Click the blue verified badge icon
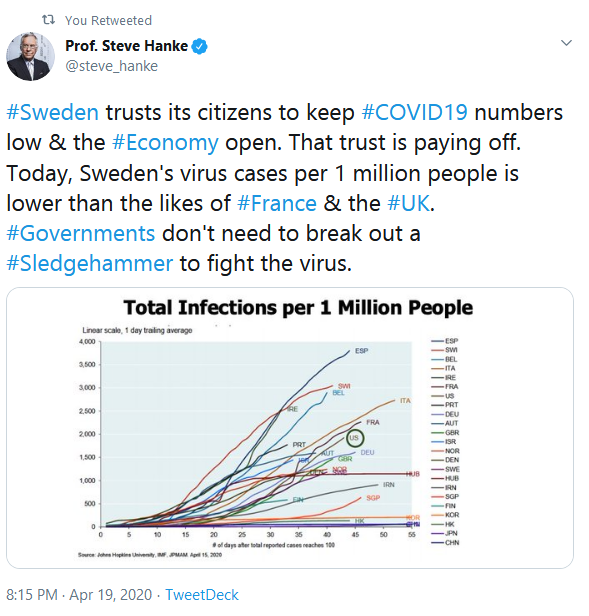This screenshot has height=616, width=589. [x=200, y=46]
